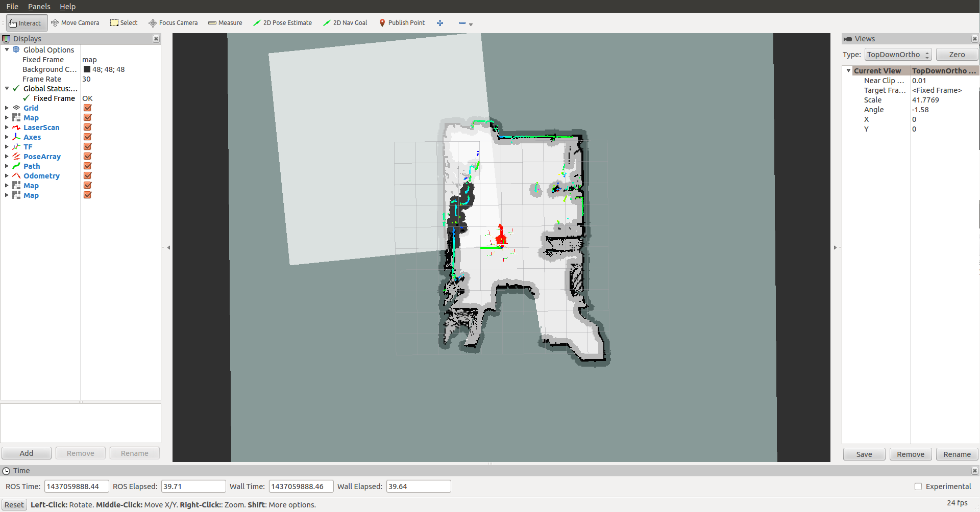This screenshot has width=980, height=512.
Task: Open the Panels menu
Action: tap(39, 7)
